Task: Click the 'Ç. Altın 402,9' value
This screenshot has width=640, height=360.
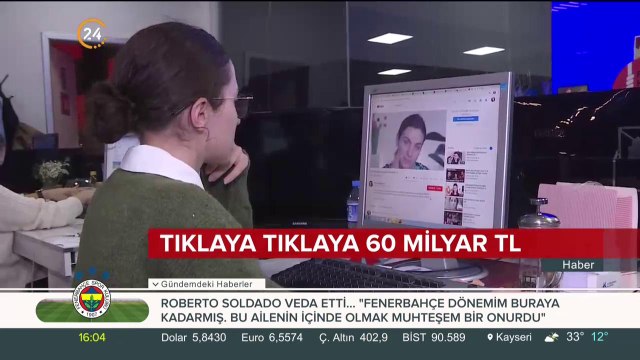Action: pos(353,338)
